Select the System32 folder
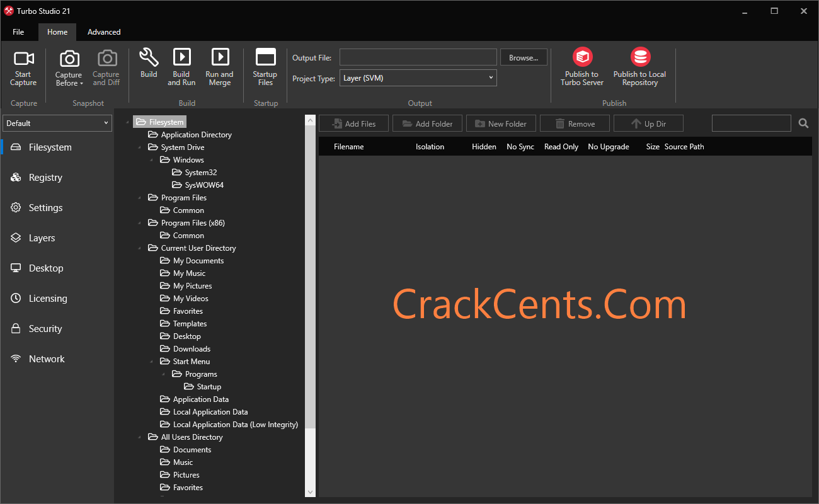 tap(194, 173)
